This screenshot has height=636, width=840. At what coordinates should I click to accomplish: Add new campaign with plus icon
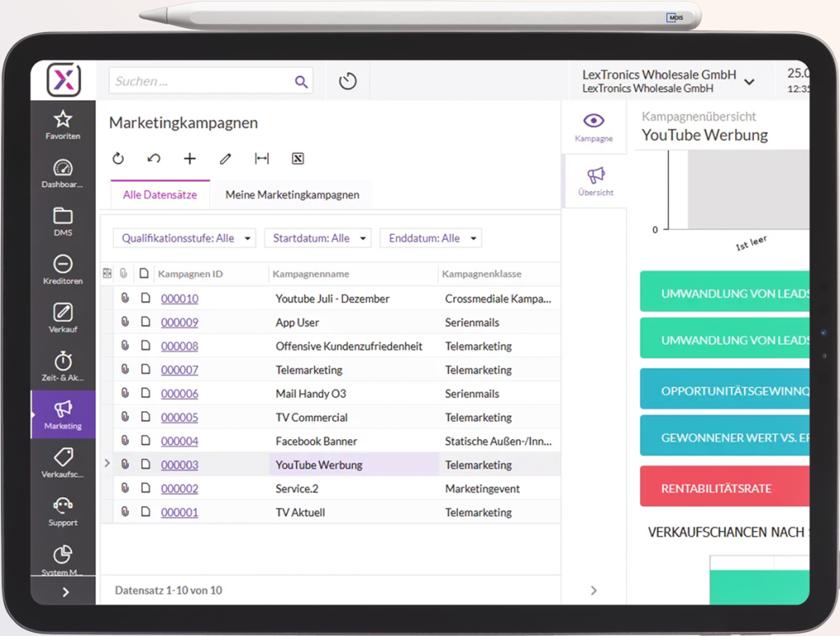pyautogui.click(x=189, y=158)
